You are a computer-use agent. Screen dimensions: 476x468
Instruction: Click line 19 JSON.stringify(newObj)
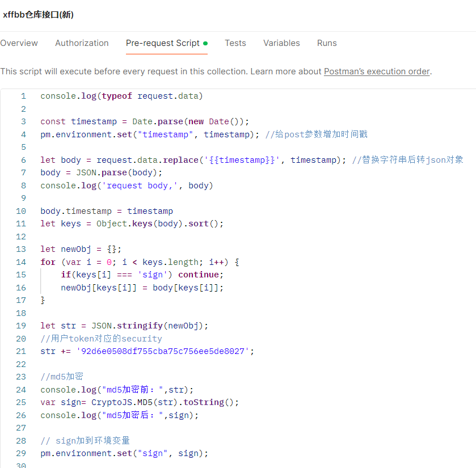(124, 326)
